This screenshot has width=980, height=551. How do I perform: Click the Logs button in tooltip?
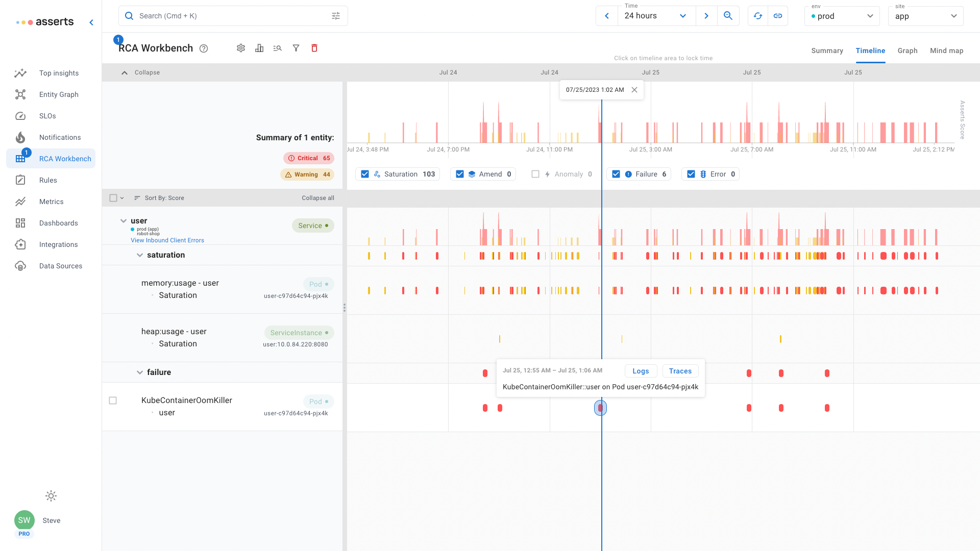[641, 371]
